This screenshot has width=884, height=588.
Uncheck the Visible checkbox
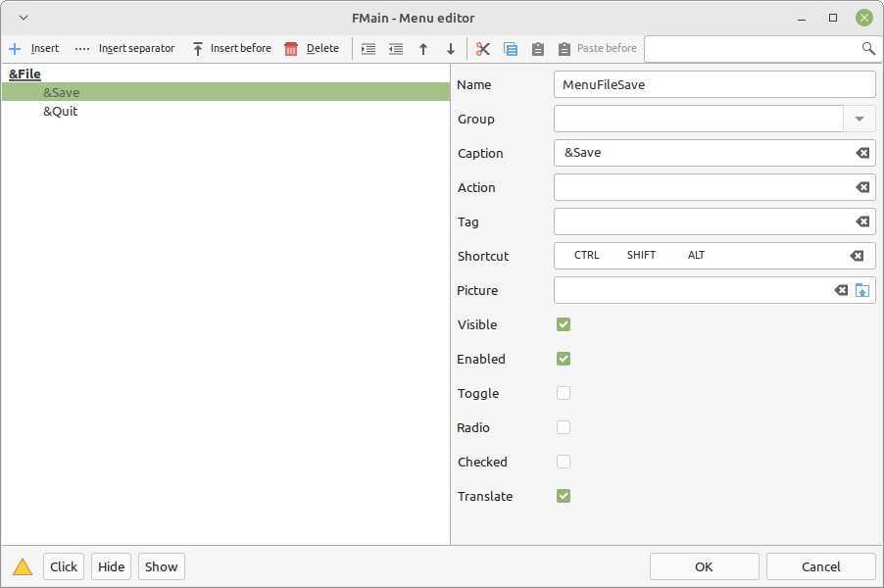click(x=564, y=324)
